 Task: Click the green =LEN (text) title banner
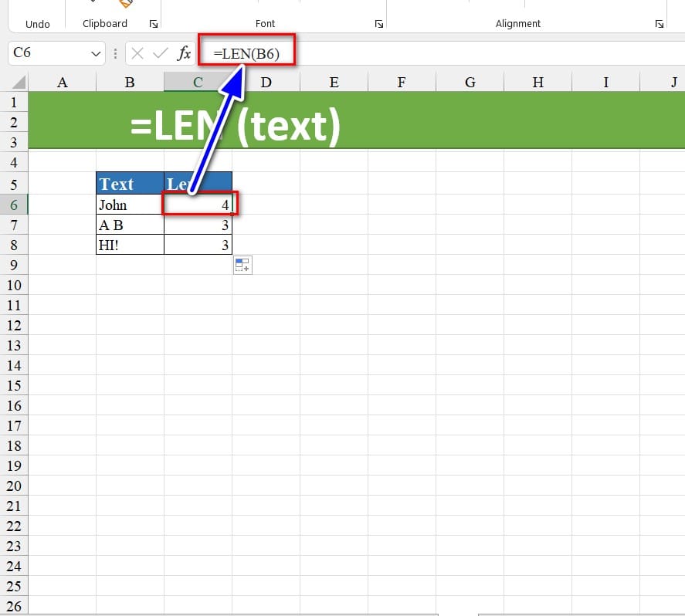(463, 122)
